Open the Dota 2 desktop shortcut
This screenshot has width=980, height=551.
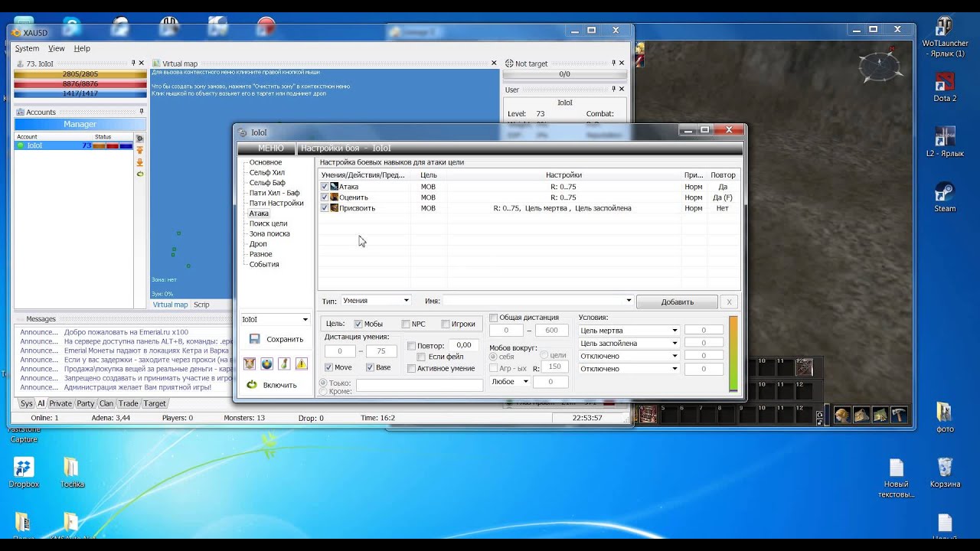tap(945, 86)
